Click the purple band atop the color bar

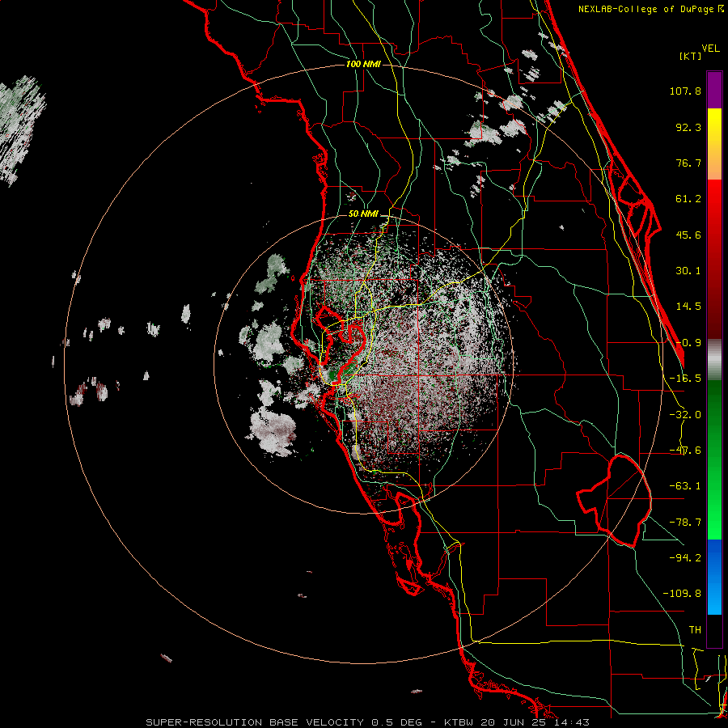[x=714, y=90]
